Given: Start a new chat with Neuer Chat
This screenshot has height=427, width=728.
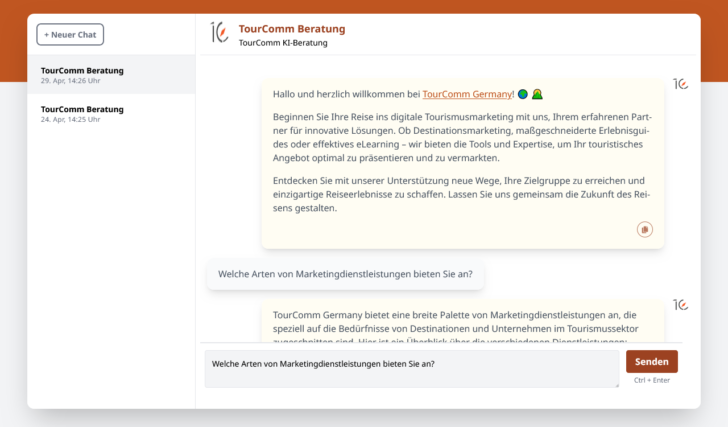Looking at the screenshot, I should (x=70, y=35).
